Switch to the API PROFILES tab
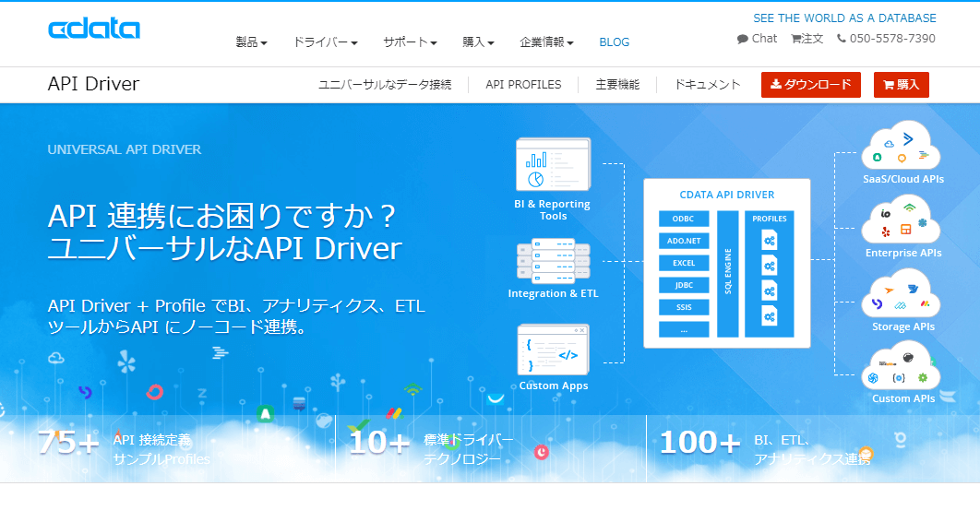This screenshot has width=980, height=522. (x=523, y=84)
